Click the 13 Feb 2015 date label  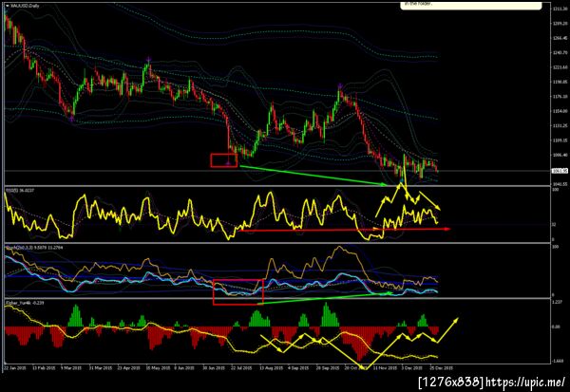click(x=44, y=367)
